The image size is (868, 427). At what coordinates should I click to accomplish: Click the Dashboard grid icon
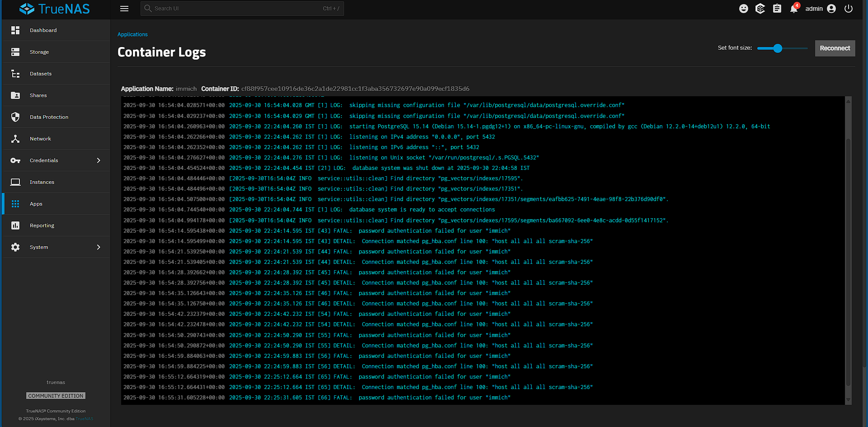[x=15, y=30]
